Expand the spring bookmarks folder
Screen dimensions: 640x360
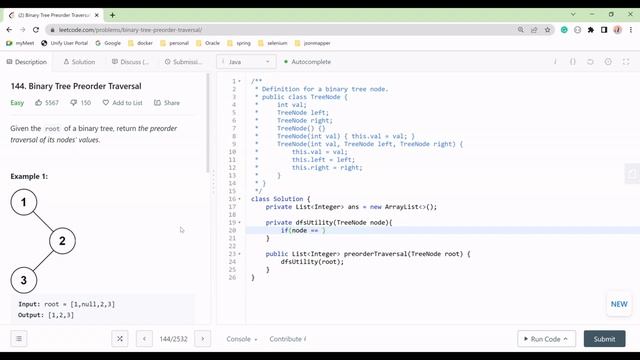(x=239, y=43)
